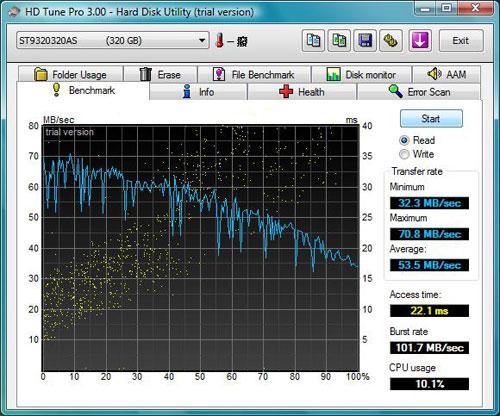Open the Error Scan tab
The image size is (500, 416).
[419, 92]
